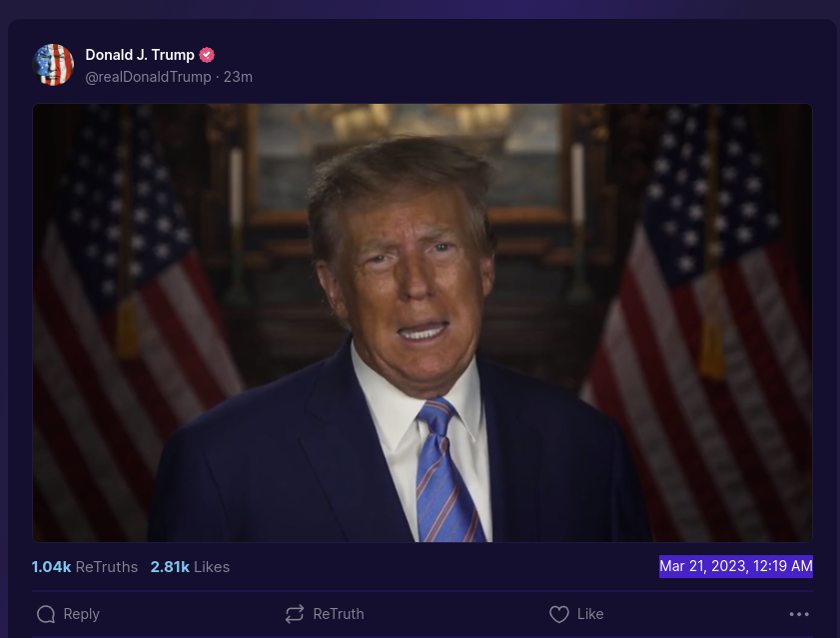Click the Like text label

(x=590, y=614)
